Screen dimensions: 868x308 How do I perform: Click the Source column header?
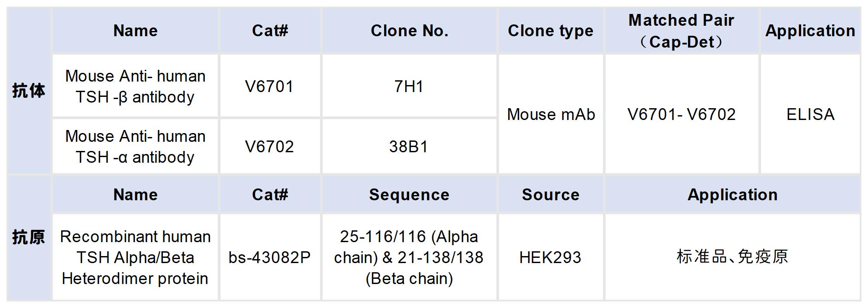pos(551,195)
